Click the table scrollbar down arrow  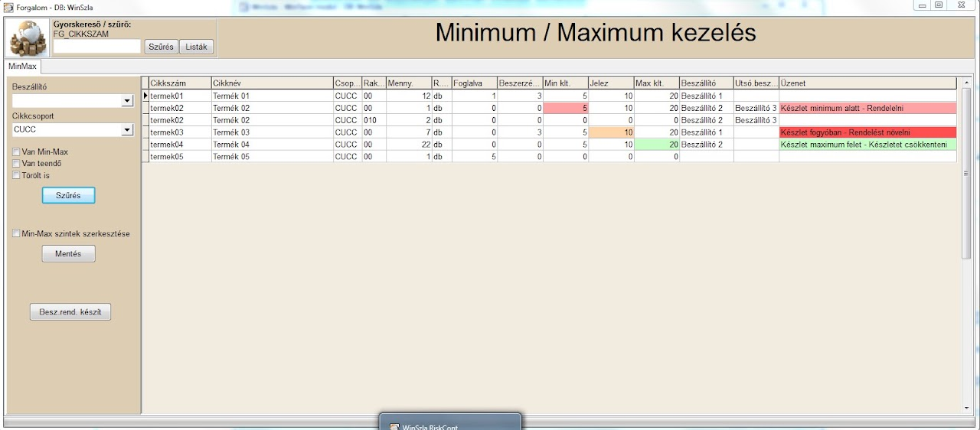[967, 406]
